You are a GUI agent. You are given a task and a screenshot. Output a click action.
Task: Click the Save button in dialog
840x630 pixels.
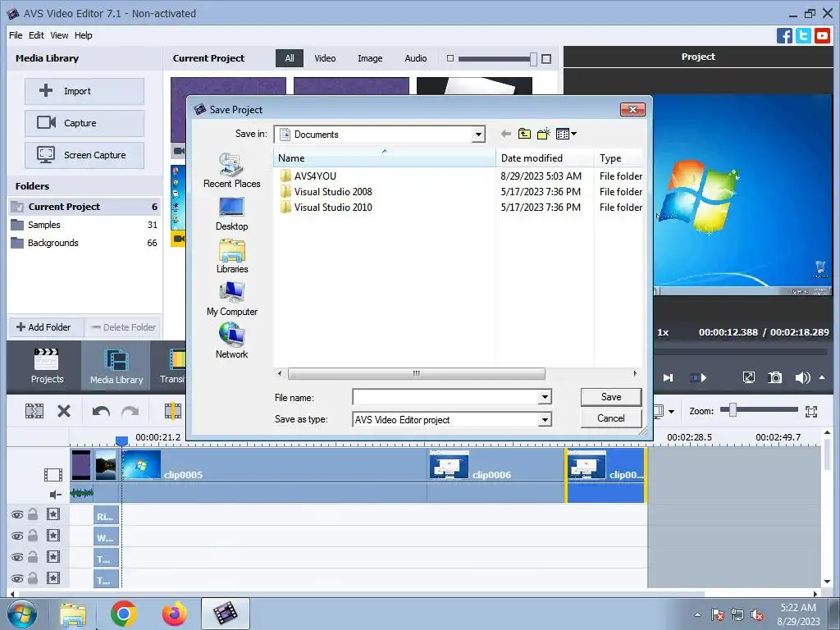click(x=610, y=397)
